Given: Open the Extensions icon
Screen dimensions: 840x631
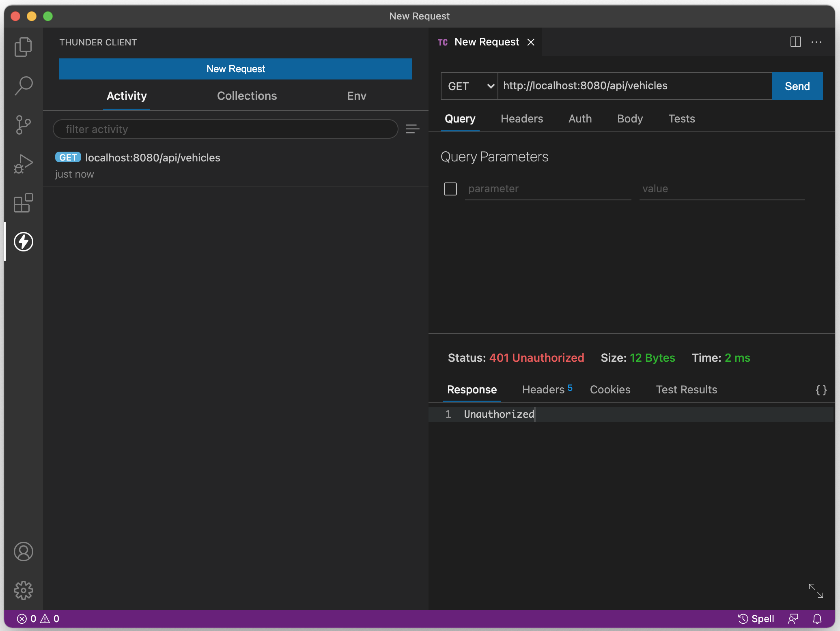Looking at the screenshot, I should click(24, 203).
